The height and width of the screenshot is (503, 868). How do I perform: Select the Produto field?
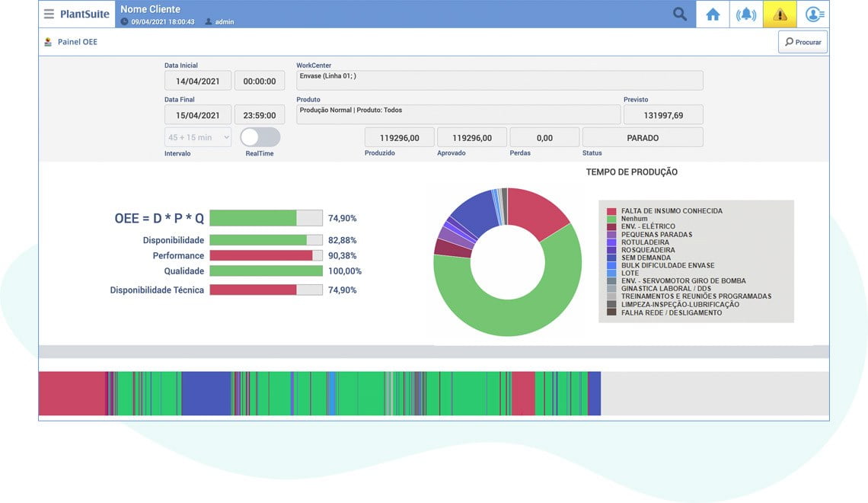point(458,114)
